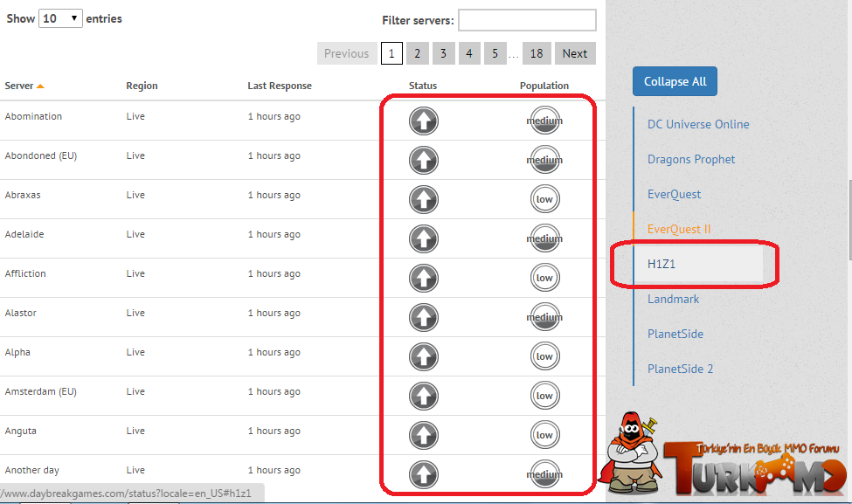The width and height of the screenshot is (852, 504).
Task: Click the up status icon for Abraxas
Action: click(x=423, y=199)
